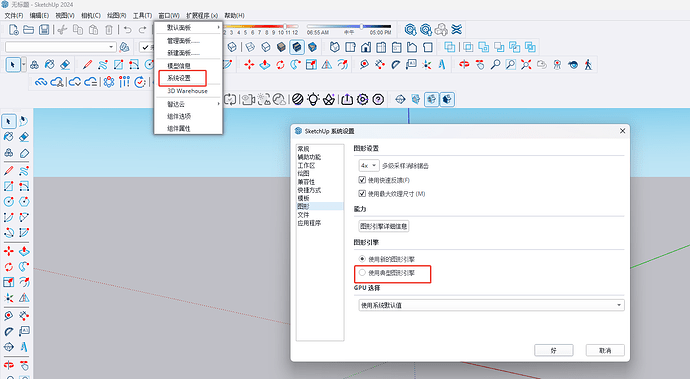
Task: Click the Paint Bucket tool in left panel
Action: 8,137
